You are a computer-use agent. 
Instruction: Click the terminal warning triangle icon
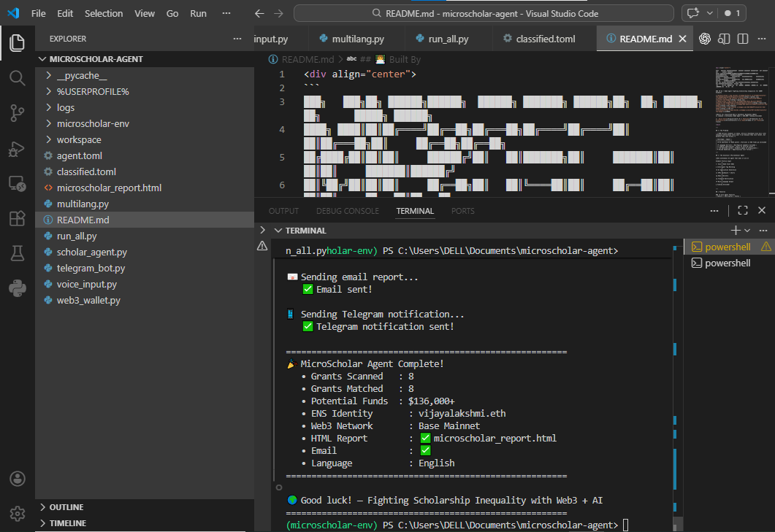[x=262, y=246]
